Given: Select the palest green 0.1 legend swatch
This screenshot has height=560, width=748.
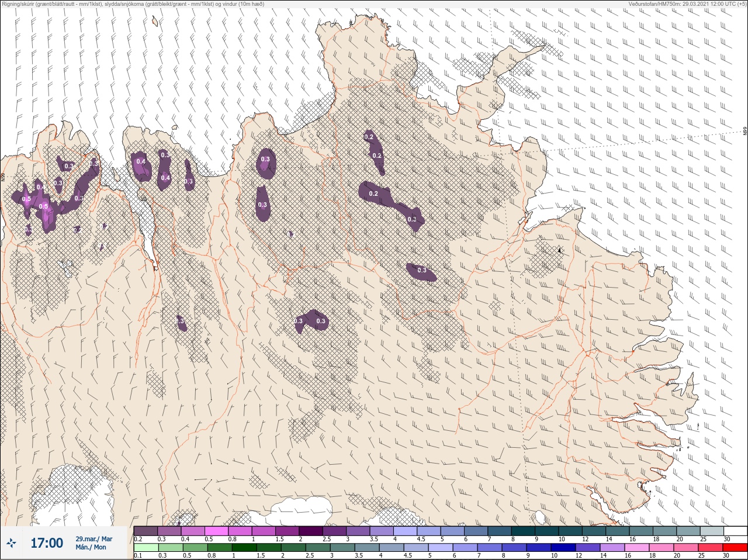Looking at the screenshot, I should tap(146, 548).
